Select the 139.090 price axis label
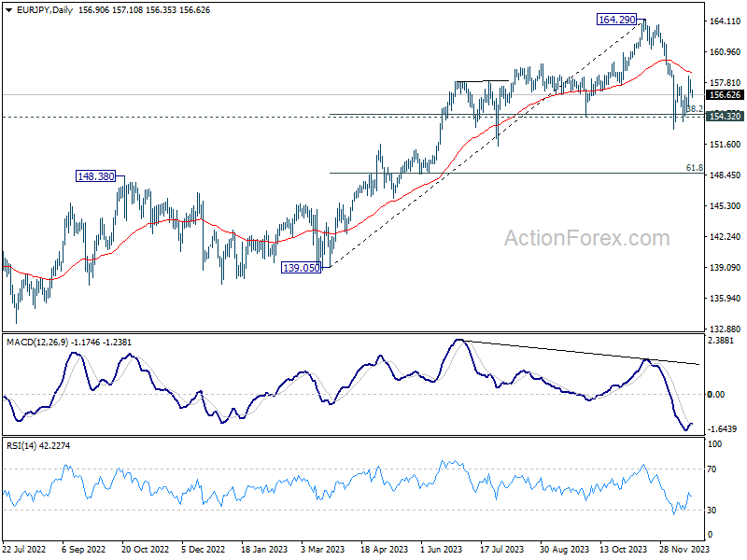Screen dimensions: 747x560 (x=726, y=268)
